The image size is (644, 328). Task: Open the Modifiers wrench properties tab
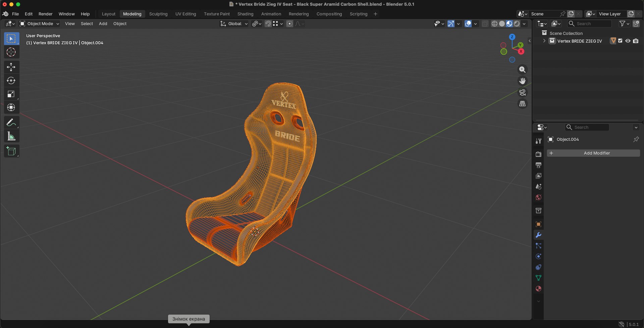point(538,235)
